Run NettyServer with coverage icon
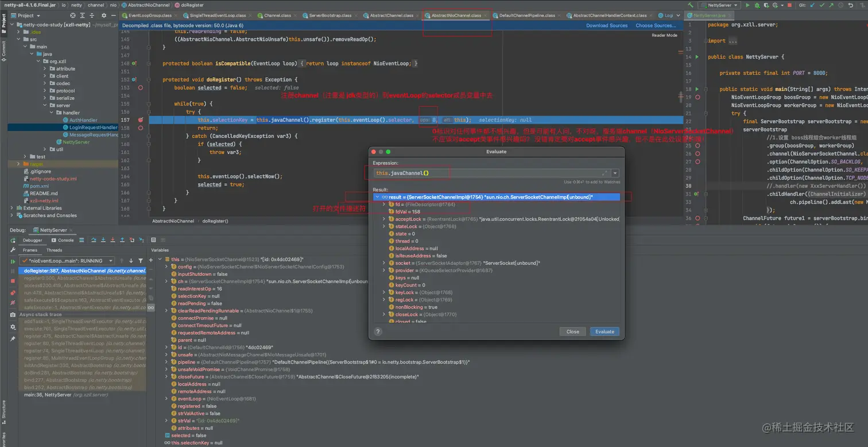Screen dimensions: 868x447 coord(766,5)
